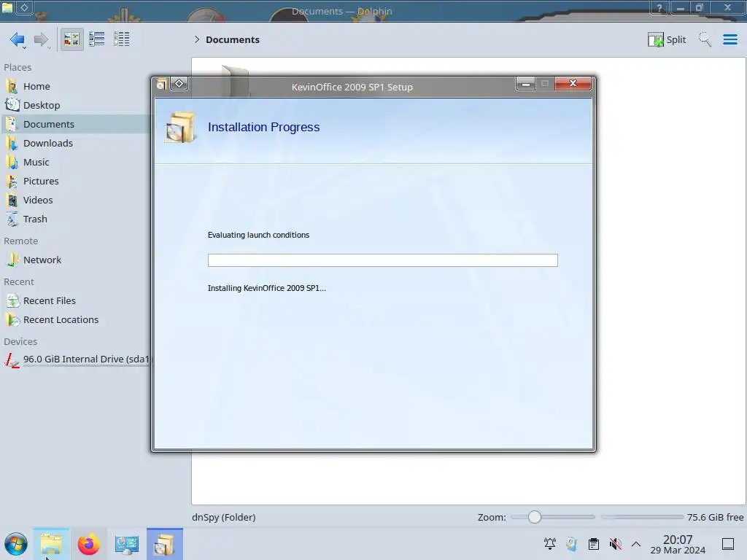Screen dimensions: 747x560
Task: Open notifications bell in system tray
Action: [550, 544]
